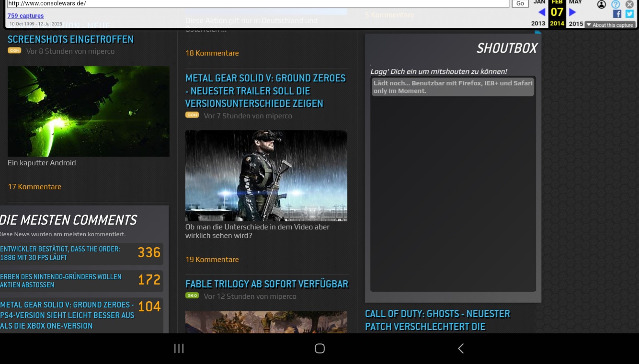This screenshot has width=639, height=364.
Task: Expand the About this capture dropdown
Action: pyautogui.click(x=610, y=25)
